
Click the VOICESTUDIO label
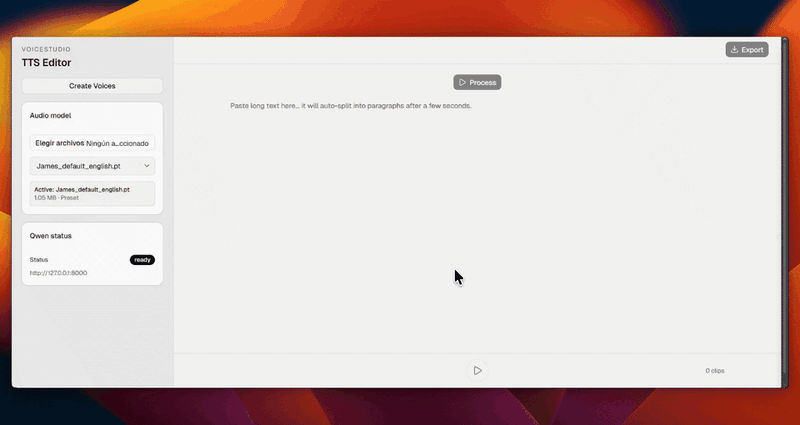[46, 49]
